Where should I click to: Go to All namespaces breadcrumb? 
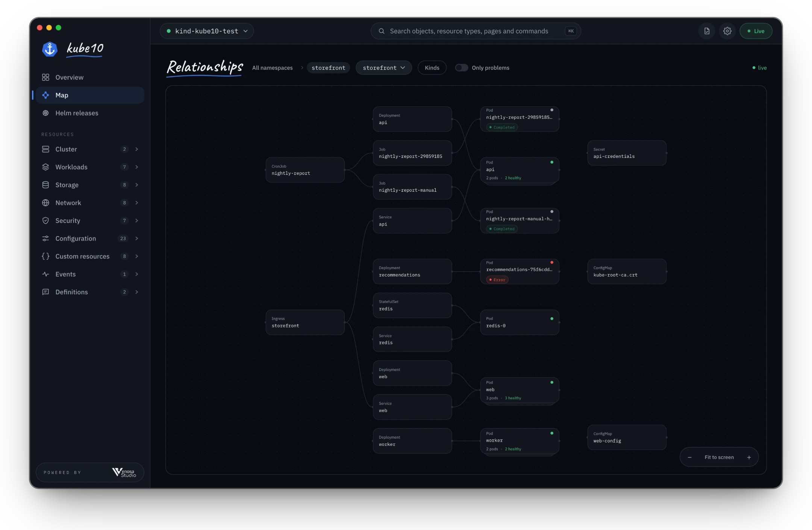[x=272, y=68]
